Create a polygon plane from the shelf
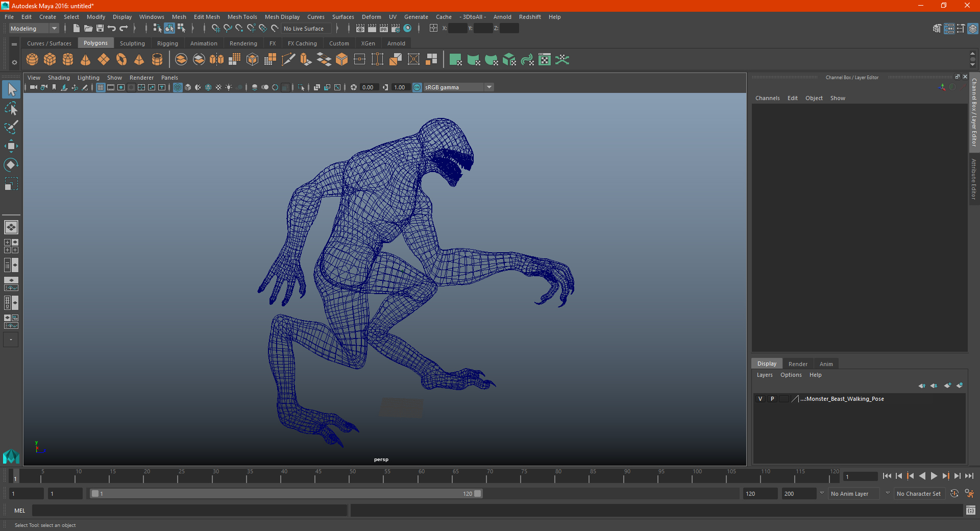Viewport: 980px width, 531px height. pyautogui.click(x=104, y=60)
